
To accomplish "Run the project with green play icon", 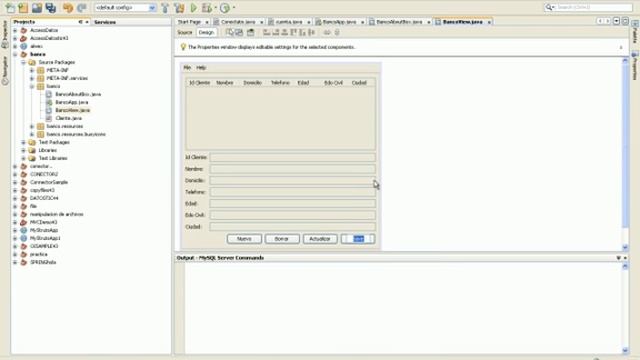I will click(x=194, y=7).
